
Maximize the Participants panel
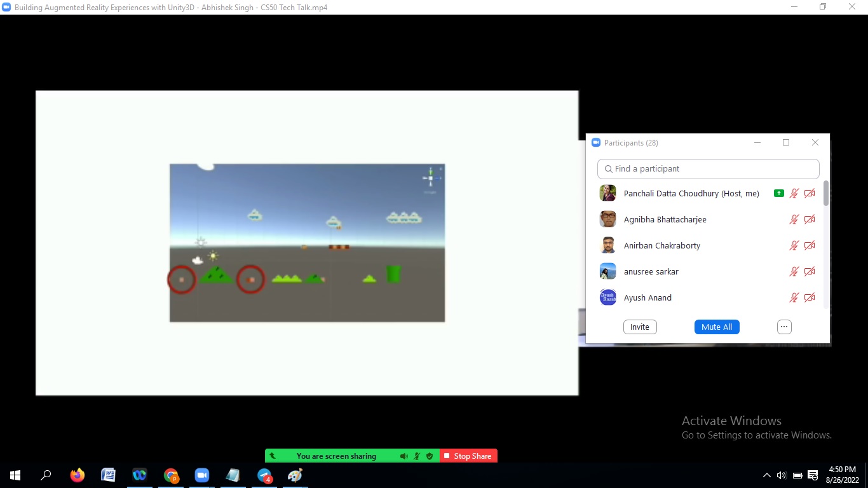786,142
